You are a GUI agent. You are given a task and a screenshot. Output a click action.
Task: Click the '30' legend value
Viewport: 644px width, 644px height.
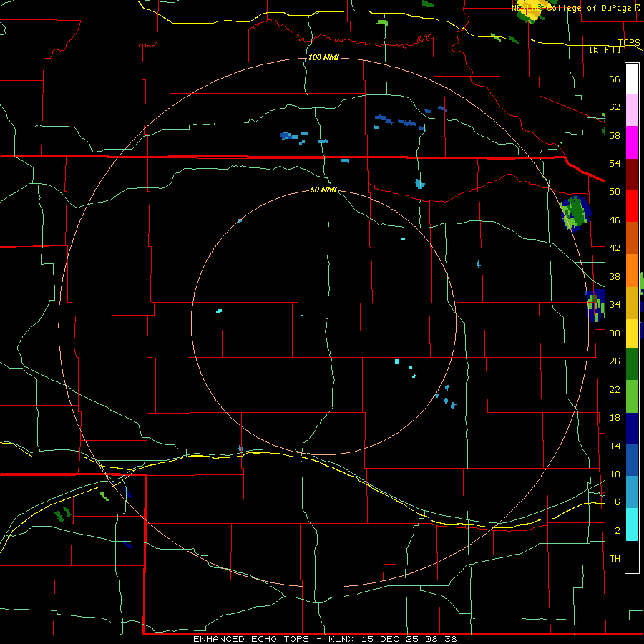(615, 333)
